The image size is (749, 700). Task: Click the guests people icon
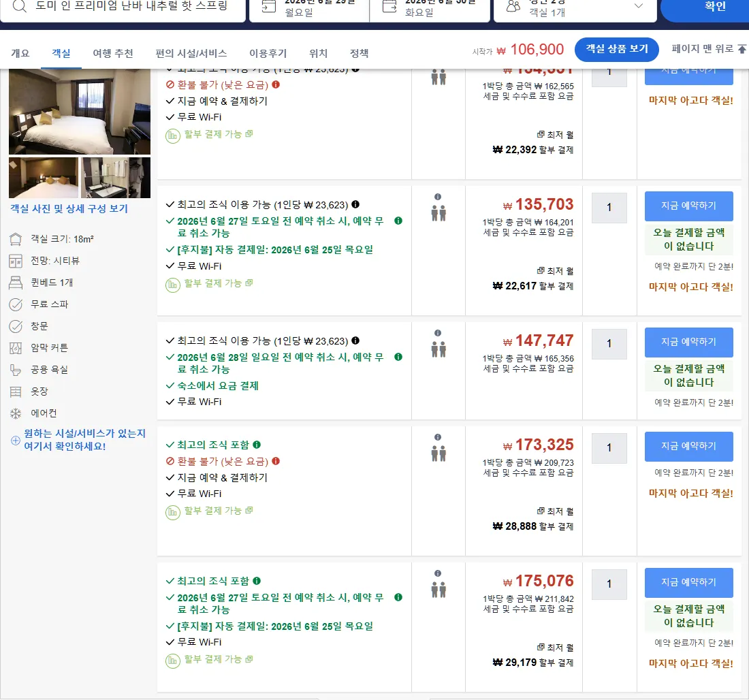(x=513, y=5)
